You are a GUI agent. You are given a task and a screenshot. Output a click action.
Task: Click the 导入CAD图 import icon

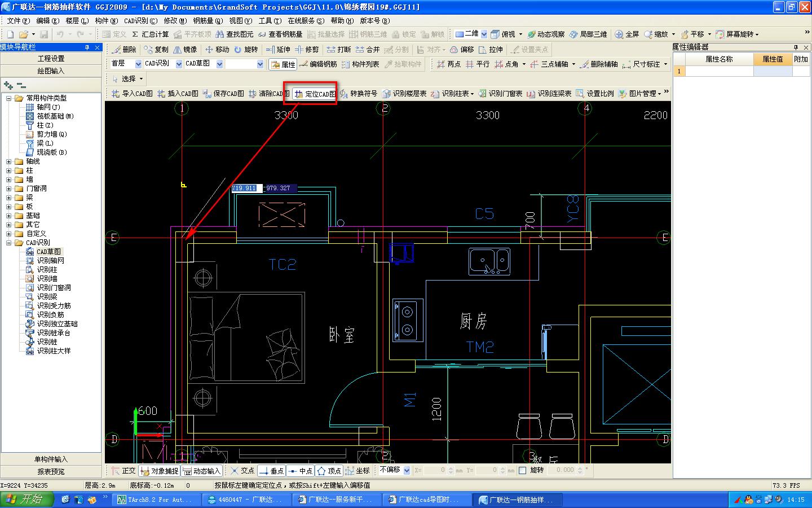(132, 94)
